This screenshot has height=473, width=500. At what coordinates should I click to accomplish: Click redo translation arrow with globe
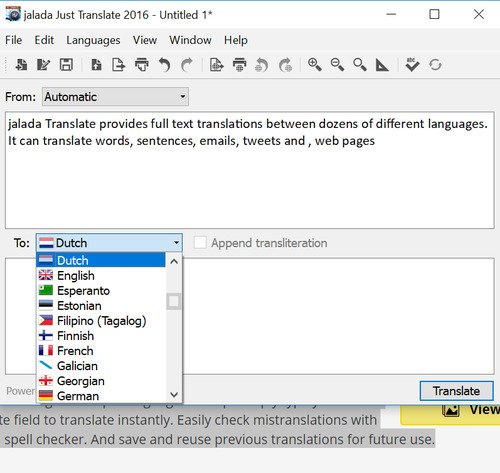pyautogui.click(x=285, y=65)
